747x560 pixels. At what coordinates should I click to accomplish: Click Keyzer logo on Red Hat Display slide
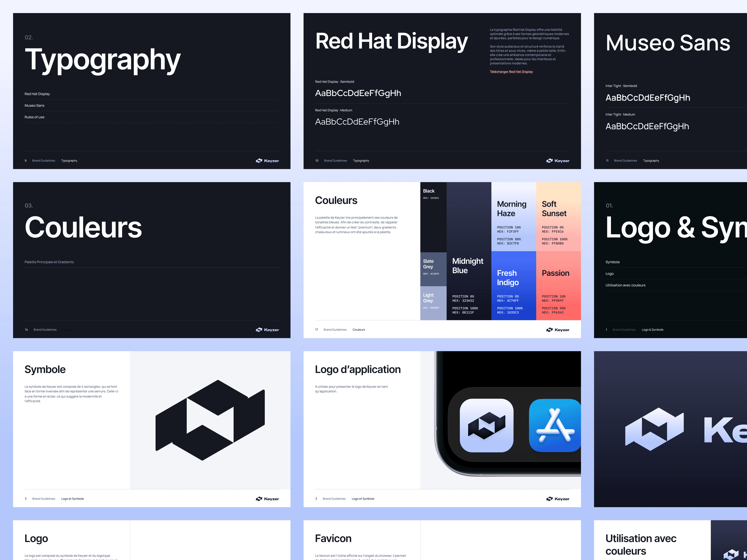558,161
